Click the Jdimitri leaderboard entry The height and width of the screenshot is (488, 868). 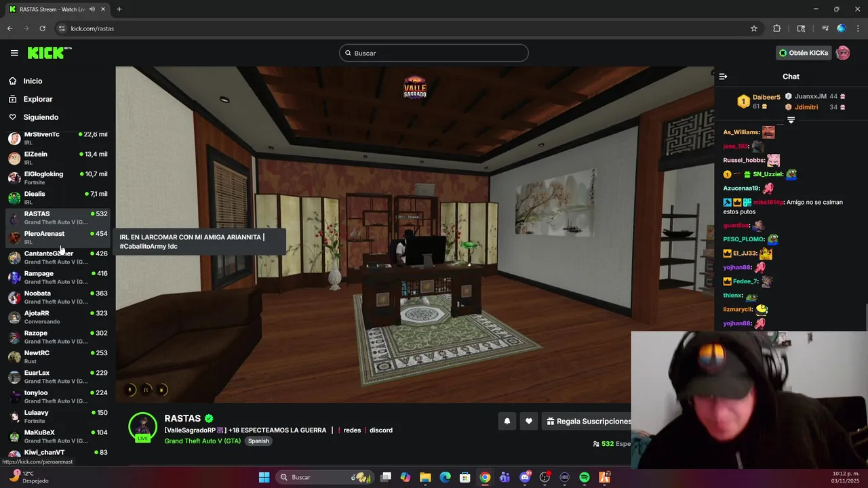tap(815, 107)
